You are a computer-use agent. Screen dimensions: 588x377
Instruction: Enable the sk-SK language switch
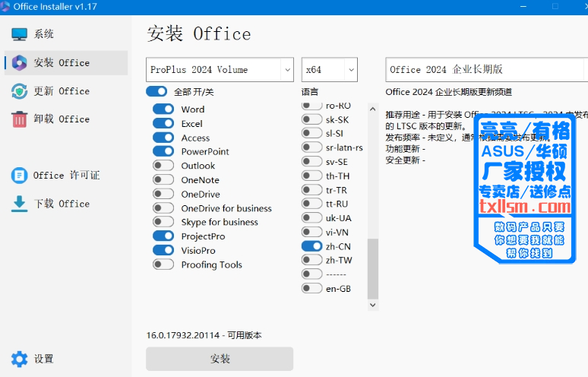pos(311,119)
